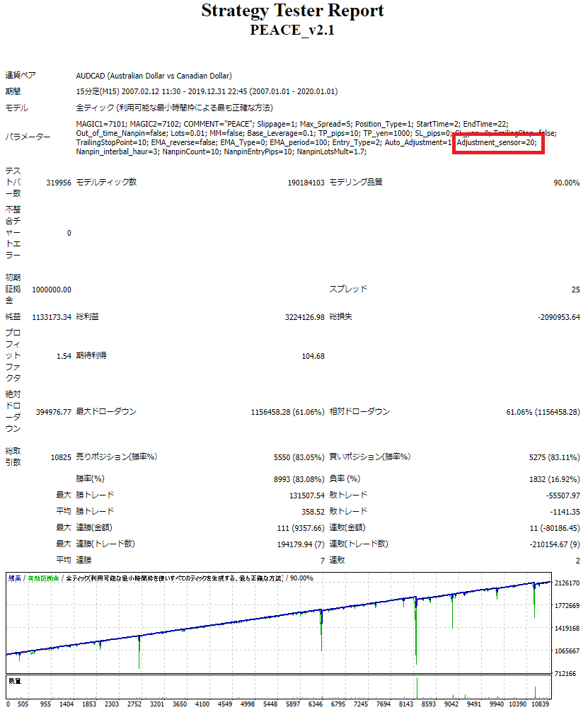Click the '買いポジション(勝率%)' label
588x710 pixels.
370,457
